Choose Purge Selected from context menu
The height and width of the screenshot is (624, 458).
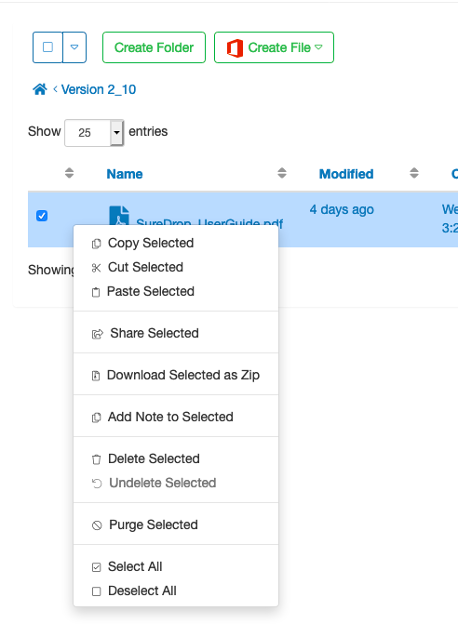[x=176, y=525]
